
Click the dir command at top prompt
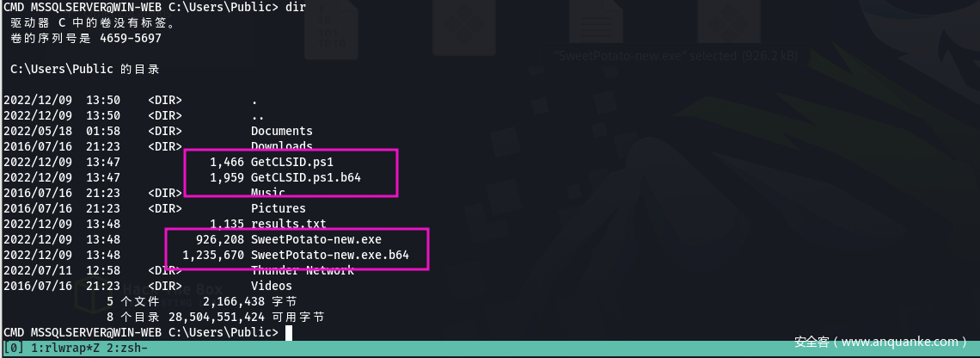click(295, 8)
